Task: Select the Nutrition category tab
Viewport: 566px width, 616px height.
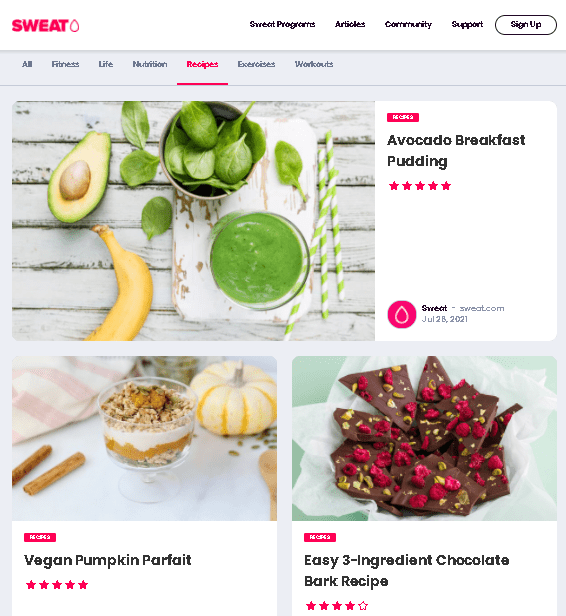Action: tap(150, 64)
